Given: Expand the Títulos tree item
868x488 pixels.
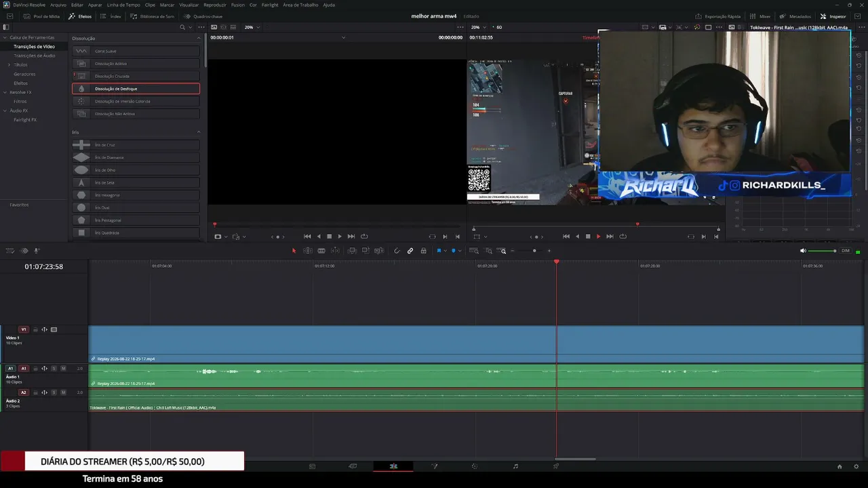Looking at the screenshot, I should click(x=9, y=65).
